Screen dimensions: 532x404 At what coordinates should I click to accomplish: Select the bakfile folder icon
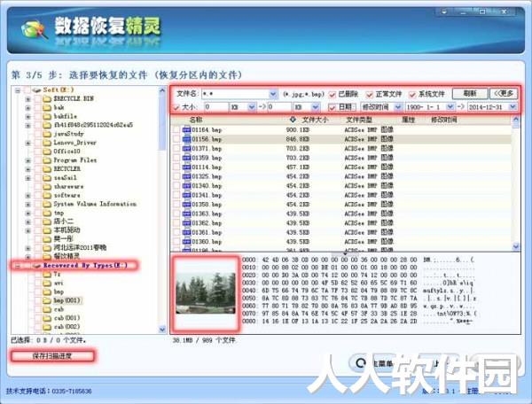pos(47,117)
